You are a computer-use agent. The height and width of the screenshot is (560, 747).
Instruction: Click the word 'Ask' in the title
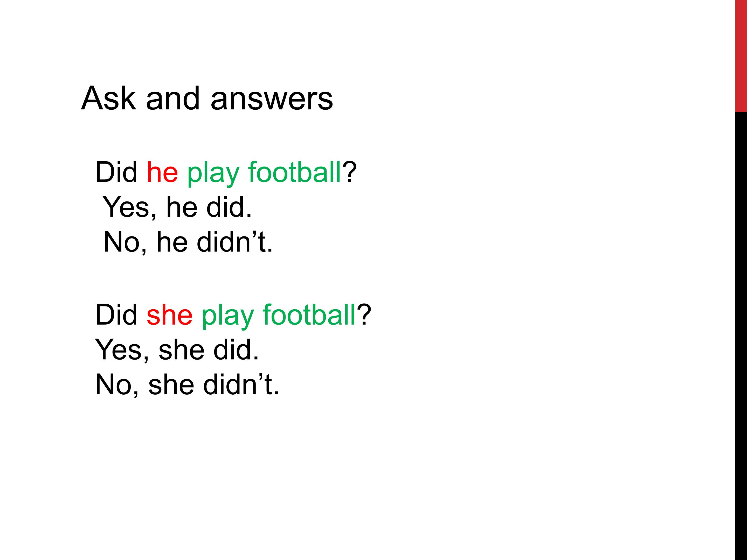[108, 98]
